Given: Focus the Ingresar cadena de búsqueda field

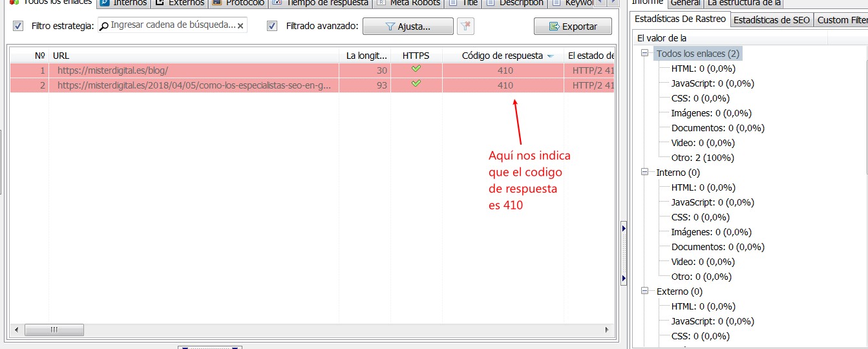Looking at the screenshot, I should click(171, 26).
